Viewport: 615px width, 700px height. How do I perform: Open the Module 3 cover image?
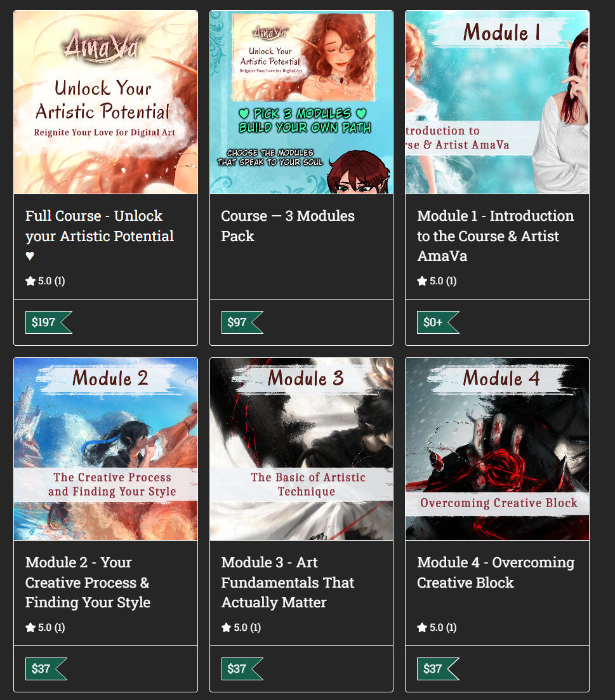(301, 449)
